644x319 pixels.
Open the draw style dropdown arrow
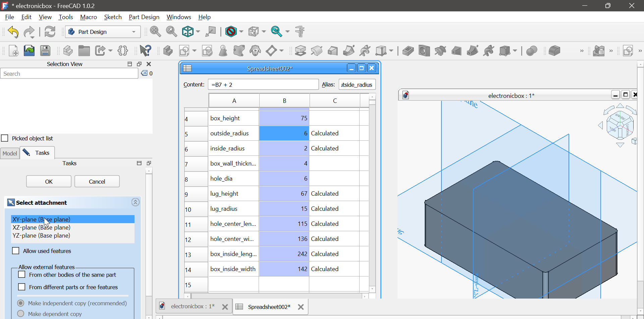point(241,32)
